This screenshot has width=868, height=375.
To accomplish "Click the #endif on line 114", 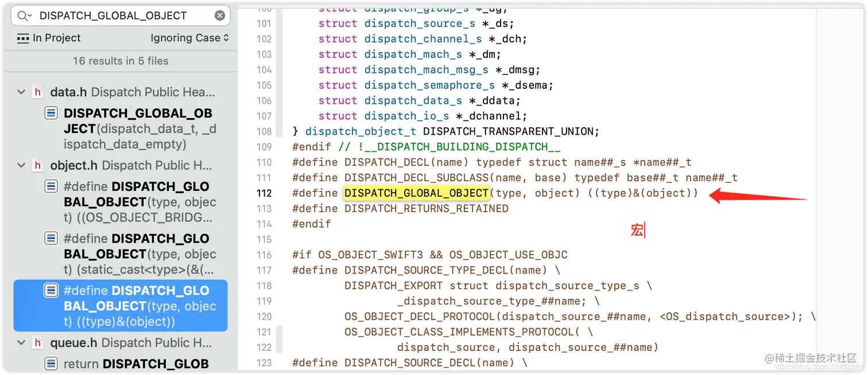I will [x=312, y=224].
